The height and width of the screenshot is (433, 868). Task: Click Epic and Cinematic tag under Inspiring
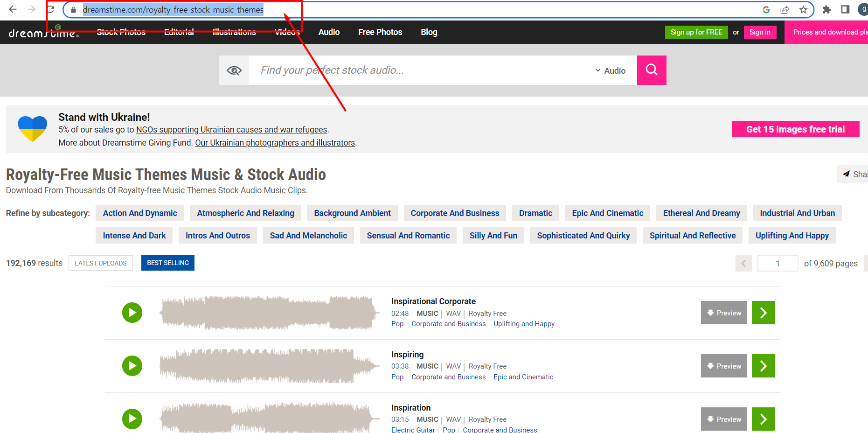pyautogui.click(x=523, y=377)
